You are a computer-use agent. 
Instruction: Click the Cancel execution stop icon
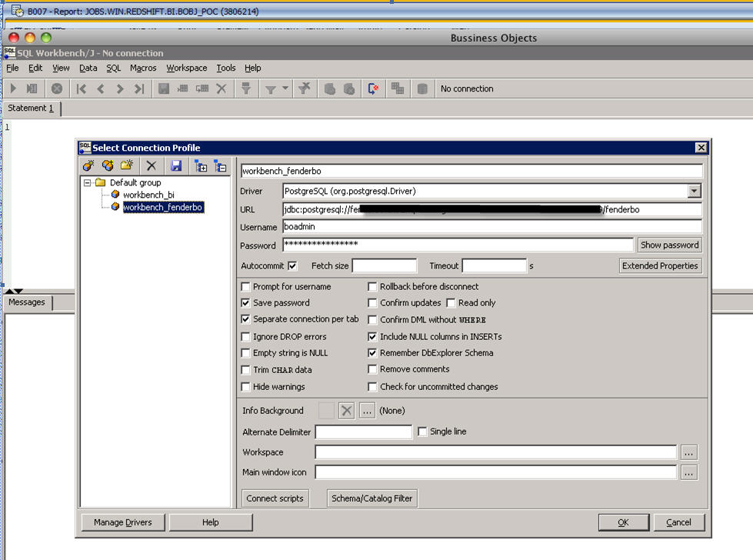tap(57, 88)
